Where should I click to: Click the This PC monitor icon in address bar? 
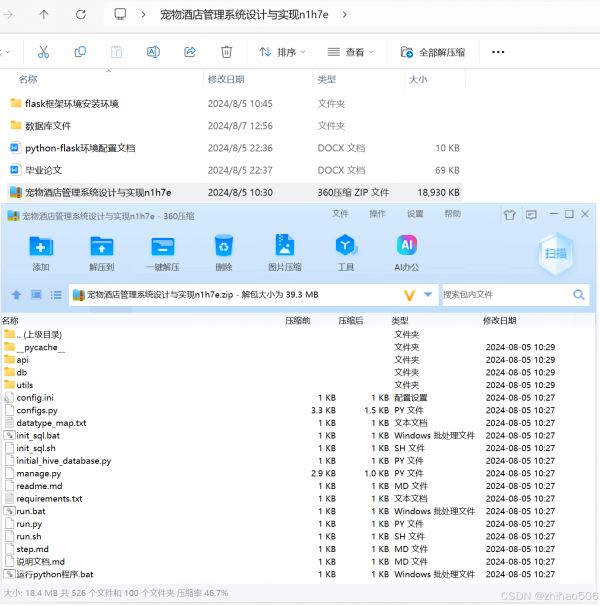point(120,14)
